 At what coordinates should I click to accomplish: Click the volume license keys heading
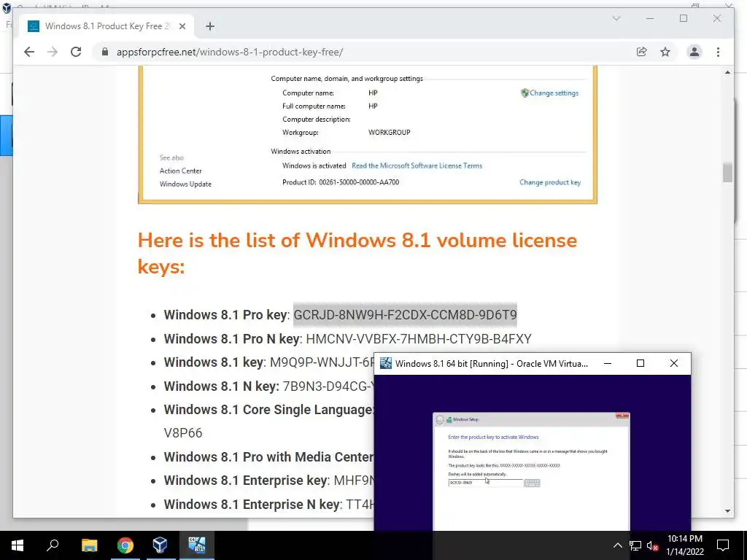pos(357,253)
